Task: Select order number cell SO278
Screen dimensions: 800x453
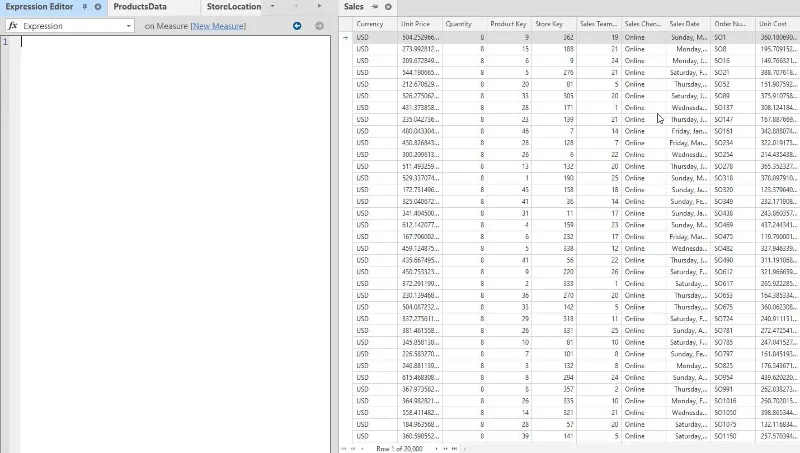Action: point(733,166)
